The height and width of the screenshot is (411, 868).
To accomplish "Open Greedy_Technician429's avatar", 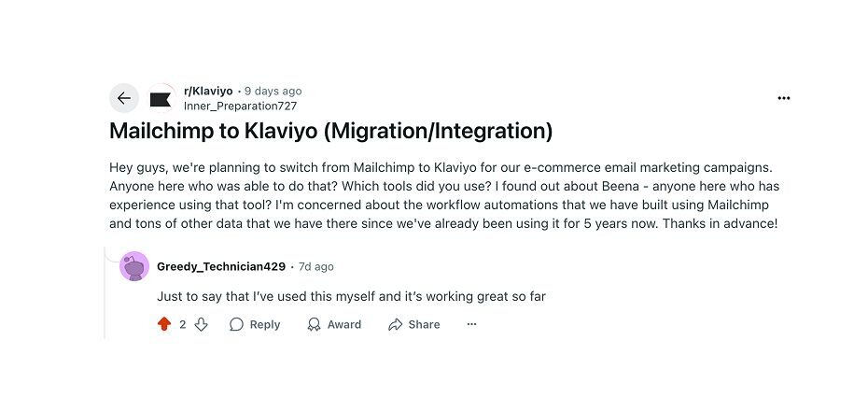I will (x=134, y=266).
